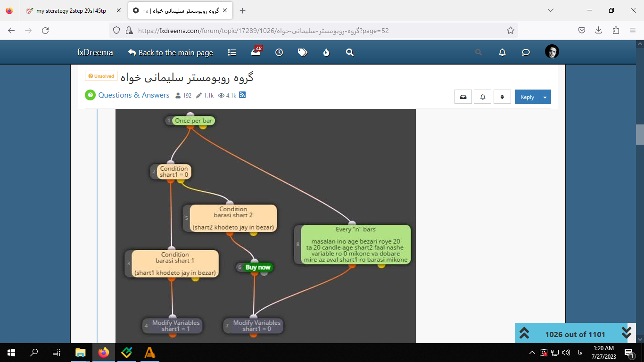The image size is (644, 362).
Task: Open File Explorer from taskbar
Action: tap(81, 353)
